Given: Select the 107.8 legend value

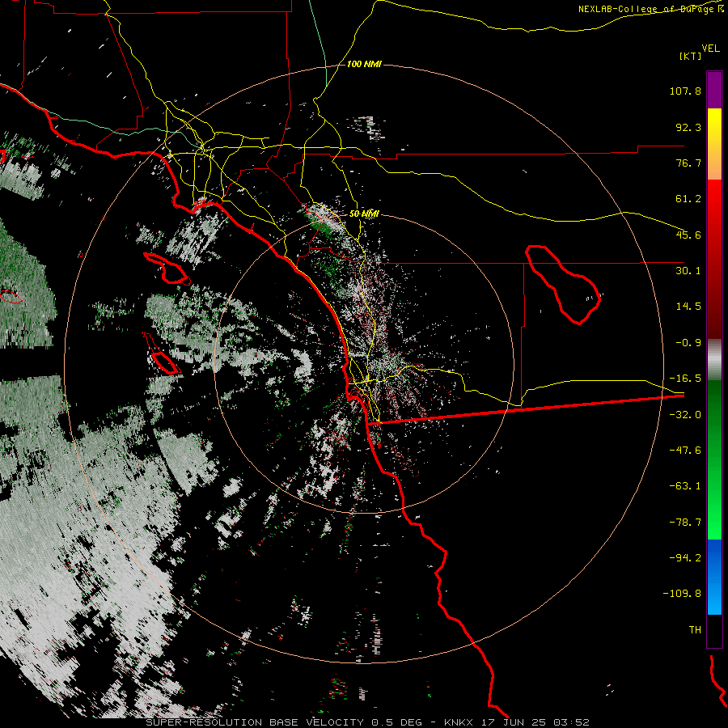Looking at the screenshot, I should [x=685, y=91].
